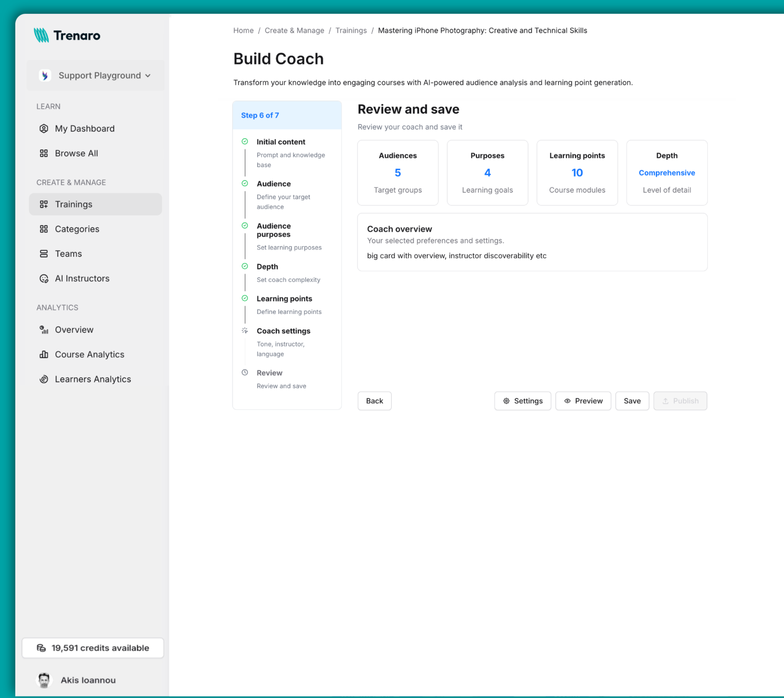784x698 pixels.
Task: Open the Trainings section icon
Action: (x=44, y=204)
